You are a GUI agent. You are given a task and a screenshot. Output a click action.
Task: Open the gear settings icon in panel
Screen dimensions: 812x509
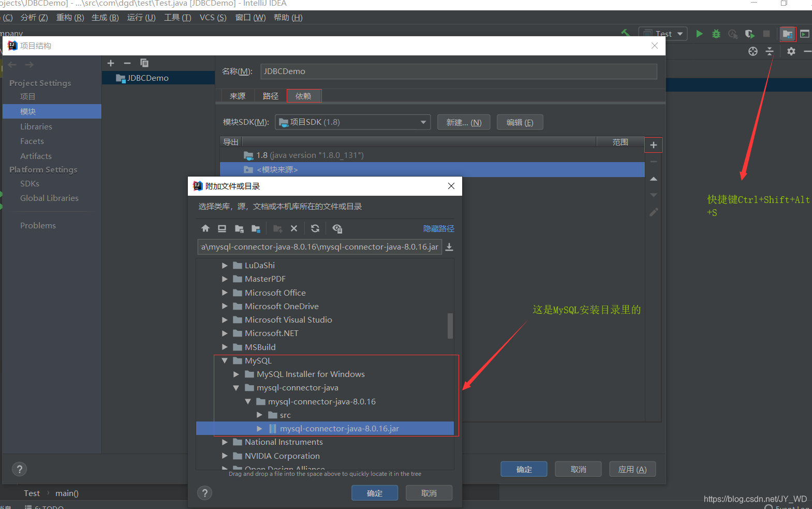coord(791,51)
